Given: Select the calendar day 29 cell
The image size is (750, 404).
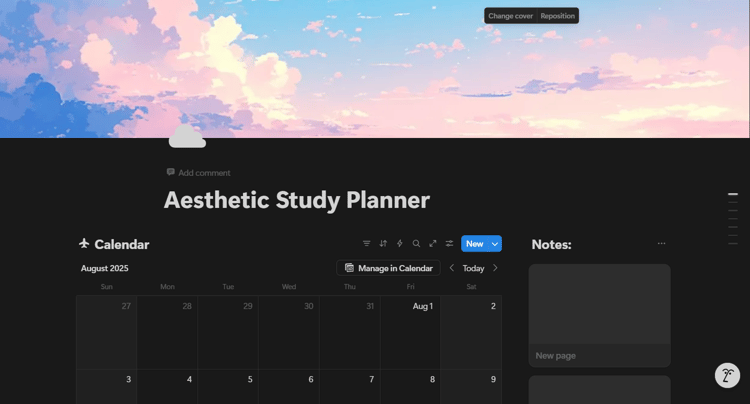Looking at the screenshot, I should pyautogui.click(x=228, y=332).
